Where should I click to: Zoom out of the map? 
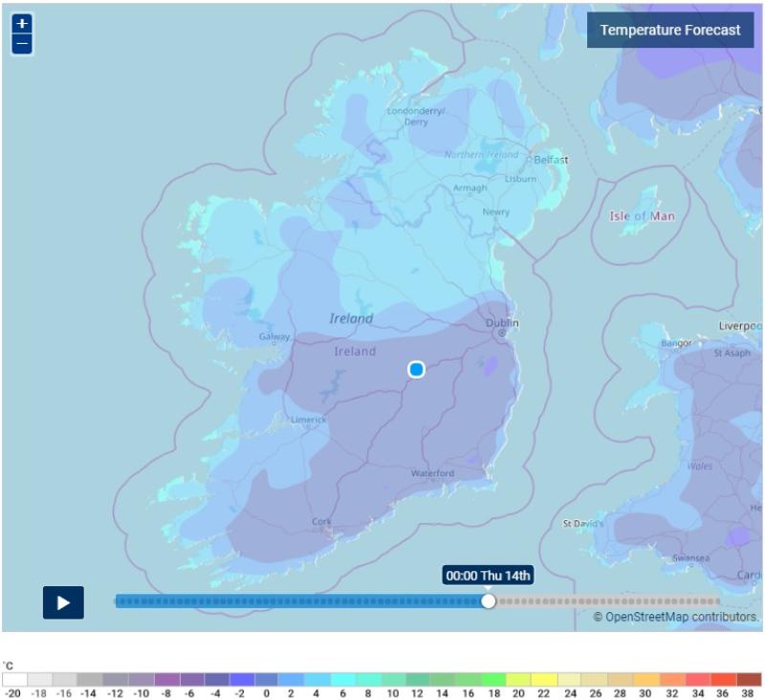tap(23, 44)
